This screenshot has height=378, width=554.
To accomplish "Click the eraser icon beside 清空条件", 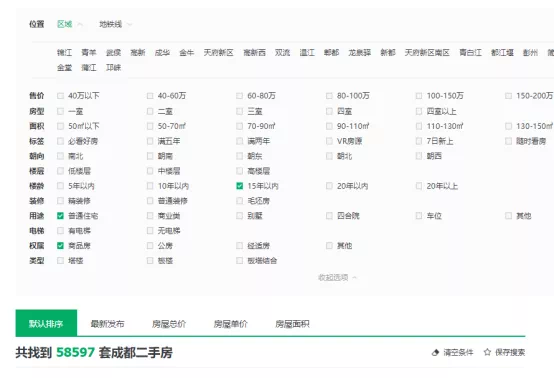I will pos(435,352).
